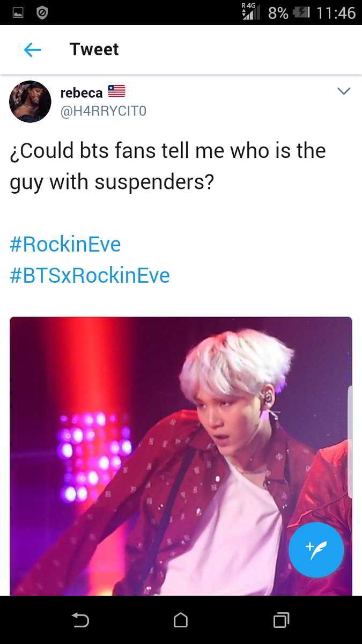
Task: Tap the back arrow beside Tweet
Action: [x=33, y=50]
